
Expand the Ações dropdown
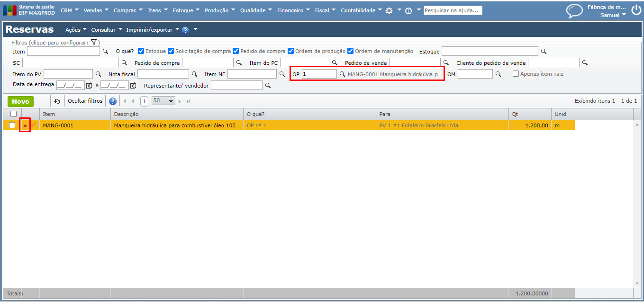[76, 30]
